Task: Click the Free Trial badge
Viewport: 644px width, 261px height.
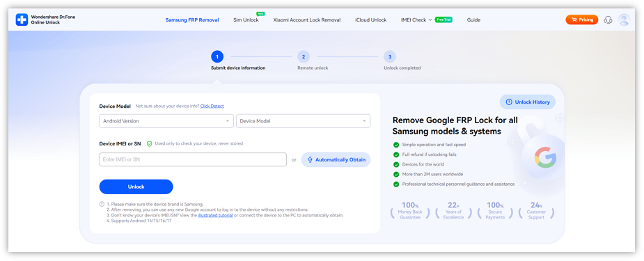Action: pos(443,19)
